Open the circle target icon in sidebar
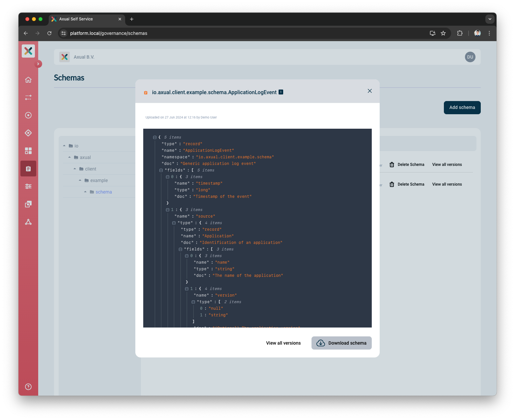Screen dimensions: 515x420 tap(28, 115)
